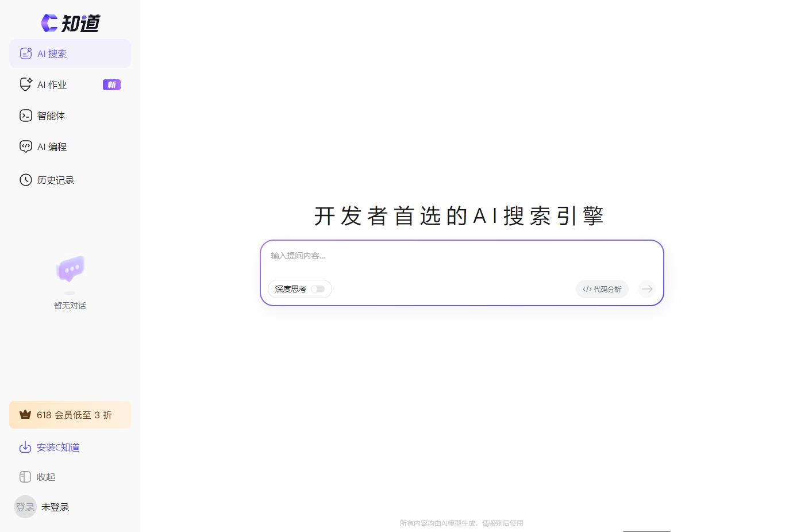Screen dimensions: 789x532
Task: View 历史记录 via the clock icon
Action: (x=25, y=180)
